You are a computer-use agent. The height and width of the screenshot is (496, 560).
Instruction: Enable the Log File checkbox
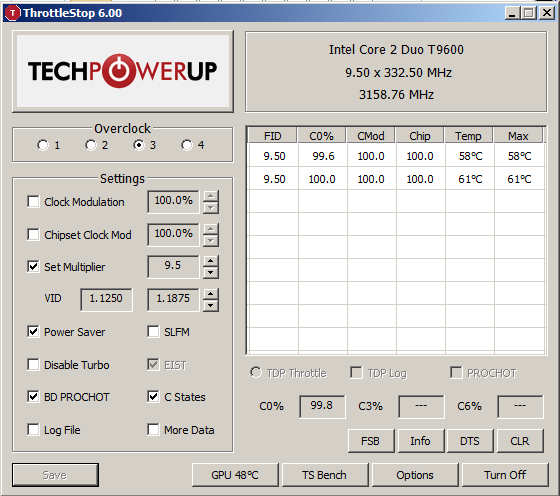tap(33, 430)
